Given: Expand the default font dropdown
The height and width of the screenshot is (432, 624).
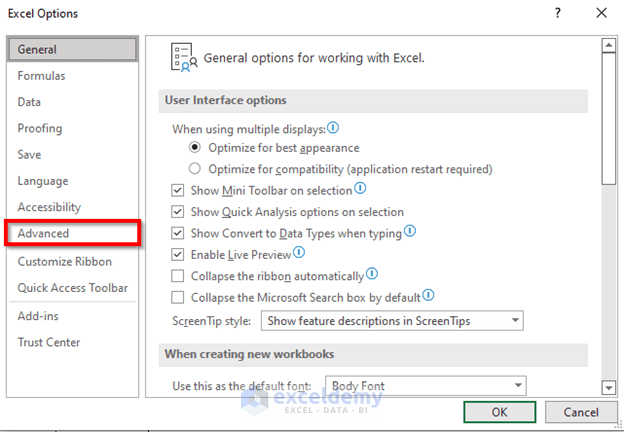Looking at the screenshot, I should (x=516, y=386).
